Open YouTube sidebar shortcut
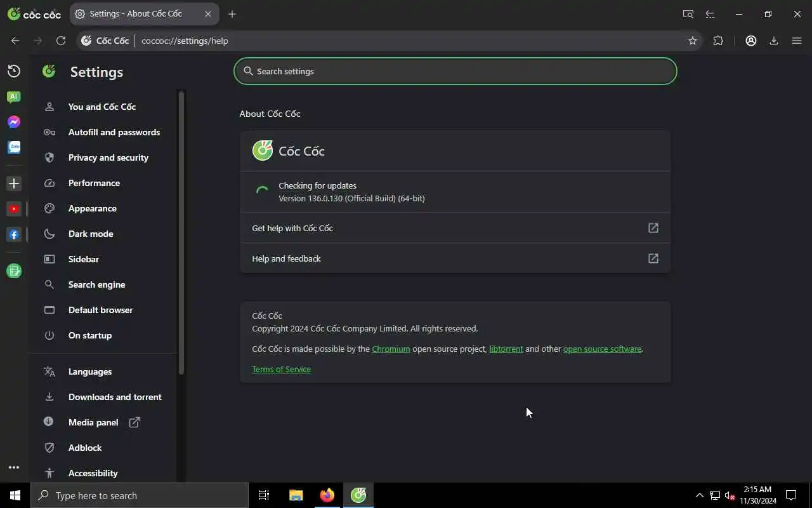 tap(14, 209)
